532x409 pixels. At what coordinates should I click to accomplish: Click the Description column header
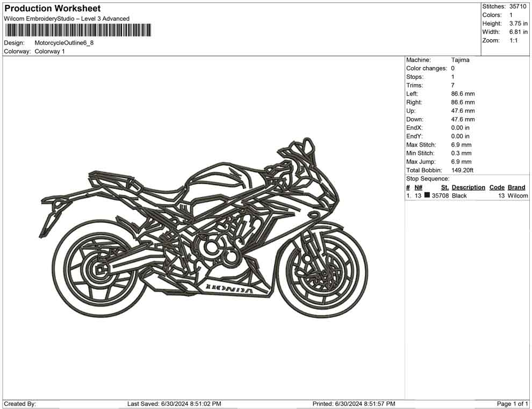click(x=468, y=187)
